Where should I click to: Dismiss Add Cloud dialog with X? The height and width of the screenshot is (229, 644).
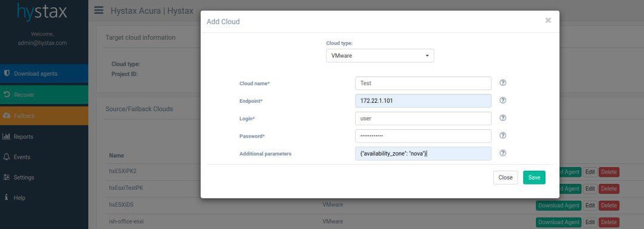548,20
